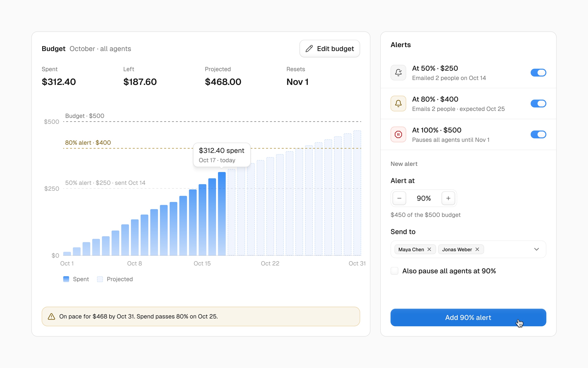
Task: Click the bell icon for the 50% alert
Action: point(398,73)
